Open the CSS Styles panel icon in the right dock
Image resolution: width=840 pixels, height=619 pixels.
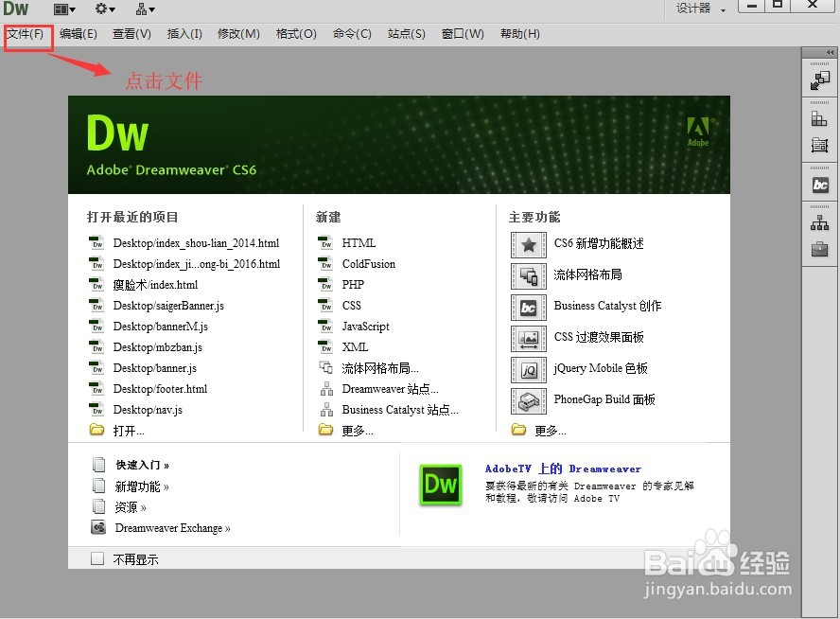(x=819, y=119)
